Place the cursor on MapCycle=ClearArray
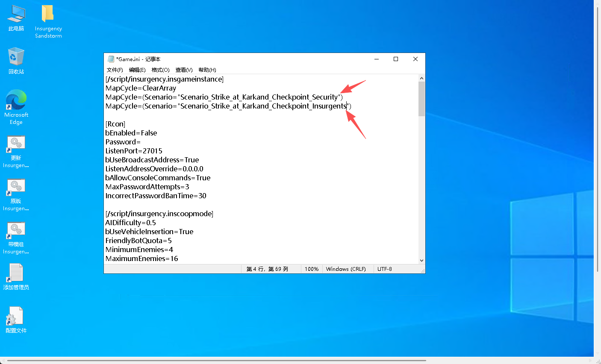The image size is (601, 364). (x=141, y=88)
